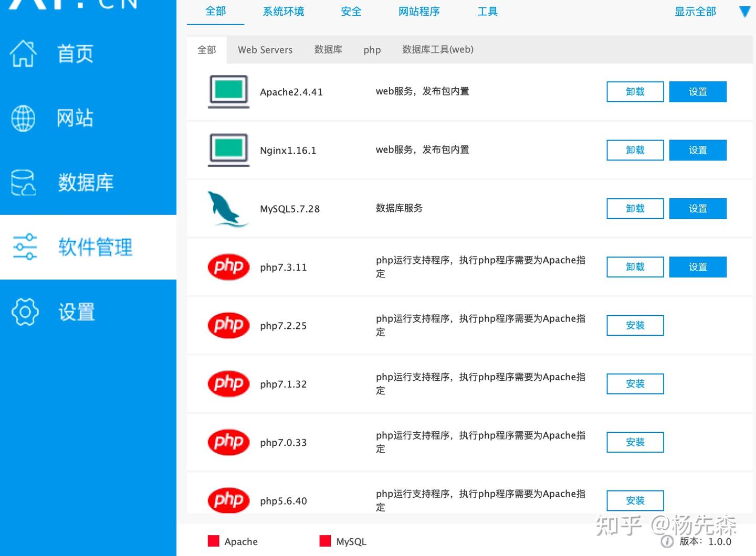Click the Apache2.4.41 monitor icon
The width and height of the screenshot is (756, 556).
point(228,91)
